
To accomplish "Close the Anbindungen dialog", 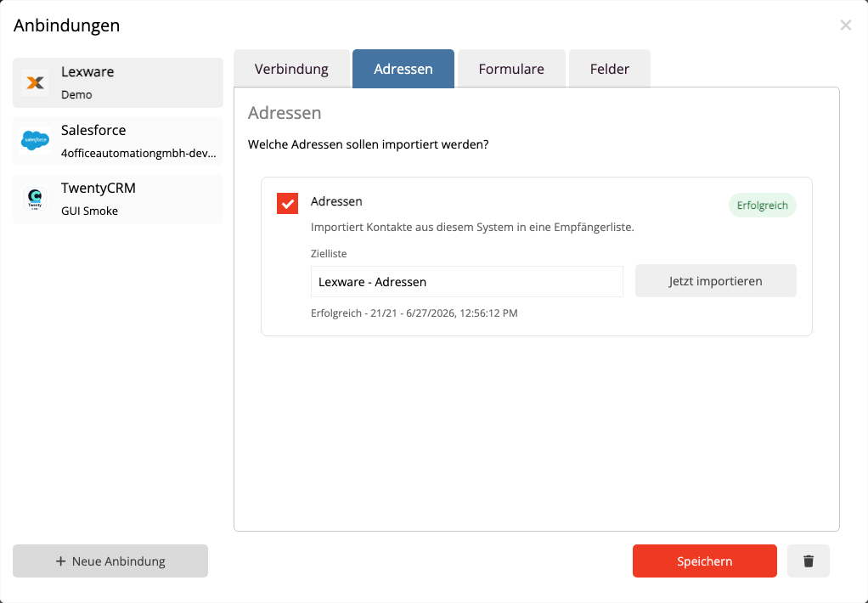I will click(x=845, y=25).
